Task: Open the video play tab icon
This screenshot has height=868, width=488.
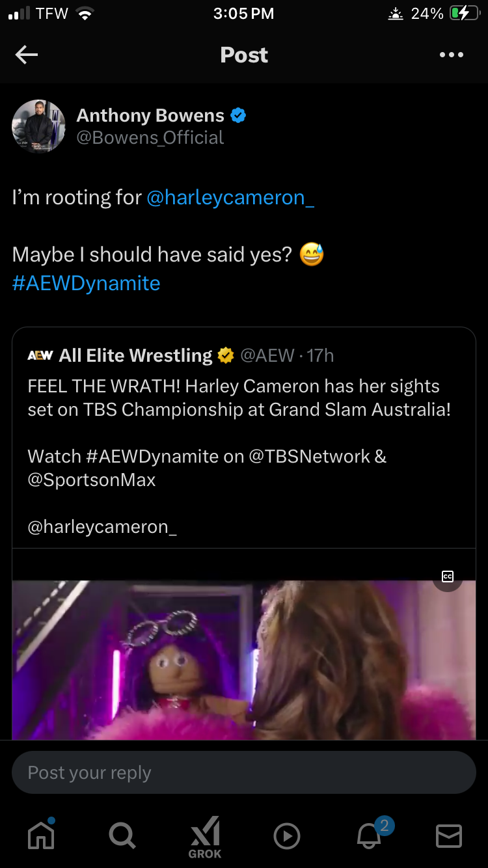Action: point(286,836)
